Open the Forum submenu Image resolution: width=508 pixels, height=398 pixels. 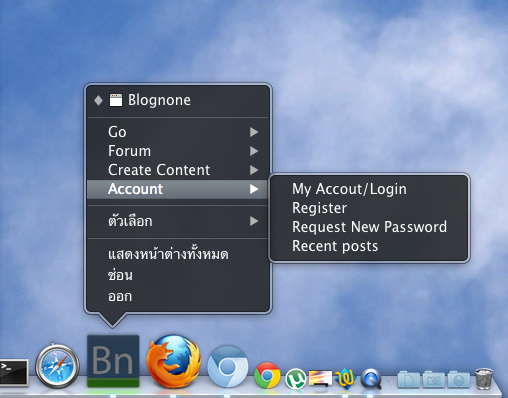177,151
